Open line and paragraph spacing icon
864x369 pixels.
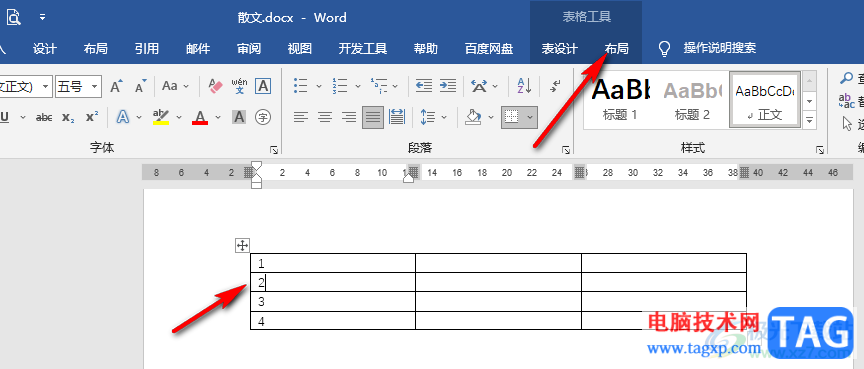[428, 117]
